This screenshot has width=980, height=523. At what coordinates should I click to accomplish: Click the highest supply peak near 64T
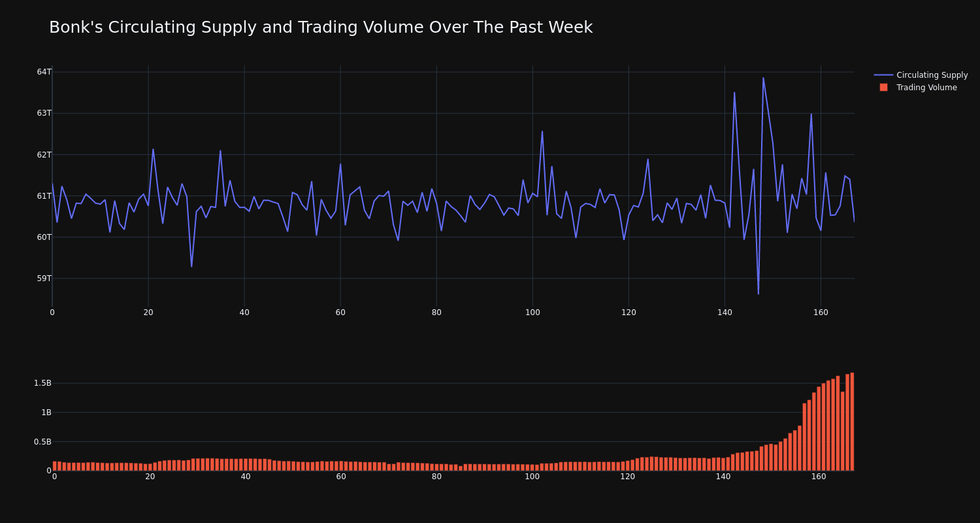[763, 78]
